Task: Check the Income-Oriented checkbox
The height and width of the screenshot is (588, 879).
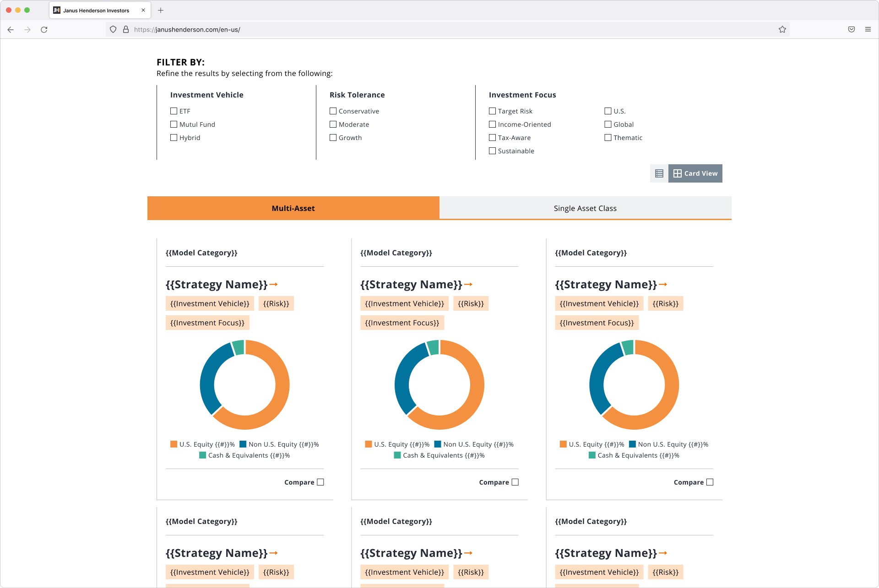Action: tap(493, 124)
